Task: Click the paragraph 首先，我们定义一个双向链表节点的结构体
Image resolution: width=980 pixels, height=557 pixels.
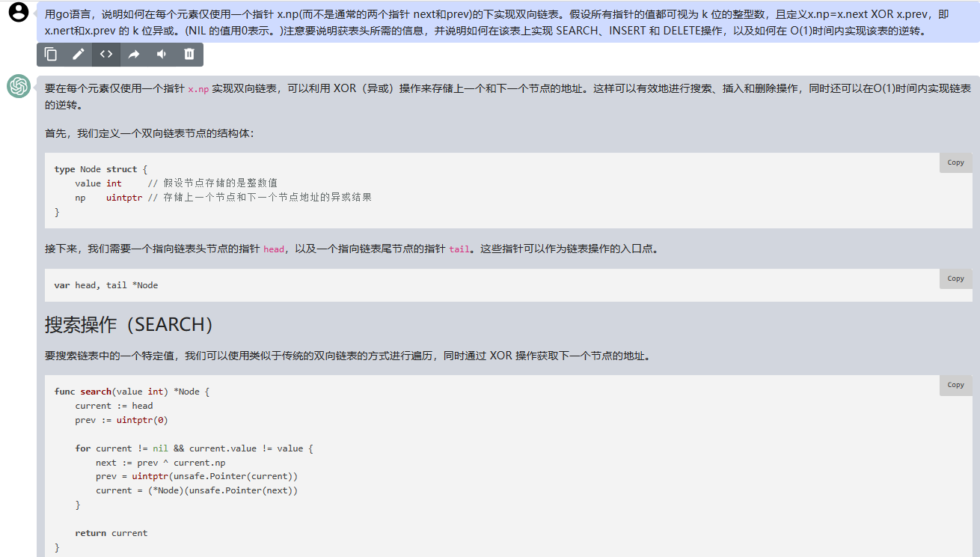Action: pos(150,133)
